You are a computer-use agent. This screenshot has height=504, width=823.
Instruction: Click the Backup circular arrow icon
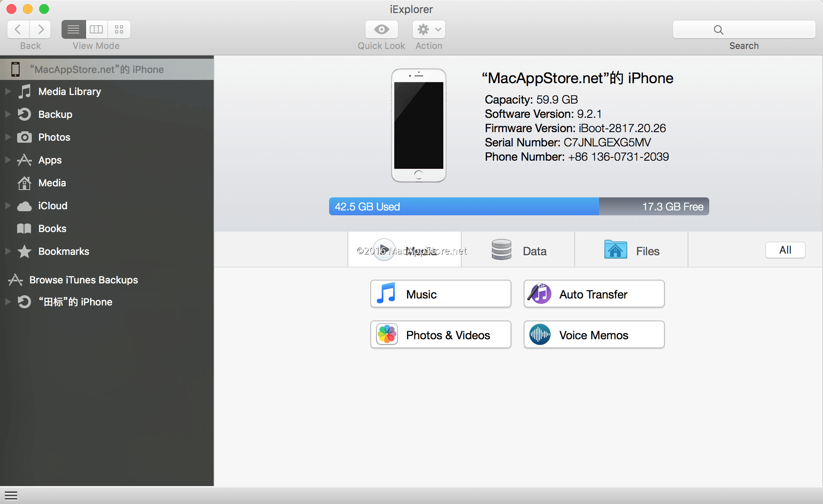pyautogui.click(x=24, y=114)
